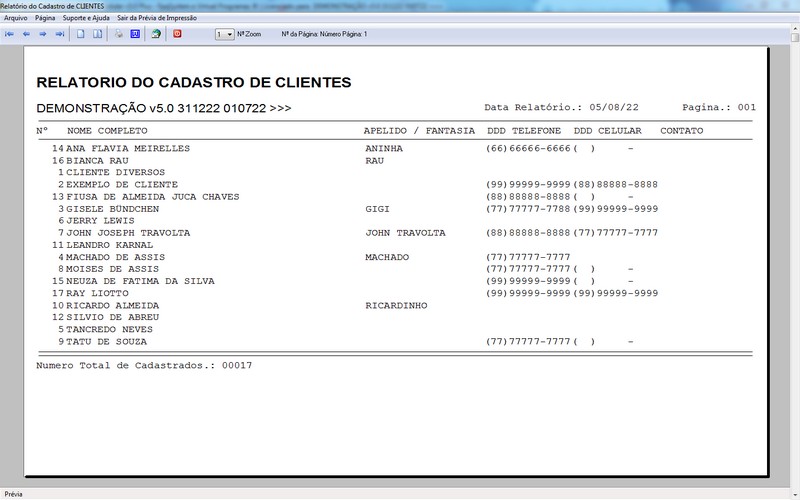Close the preview with the red power icon

pyautogui.click(x=177, y=34)
